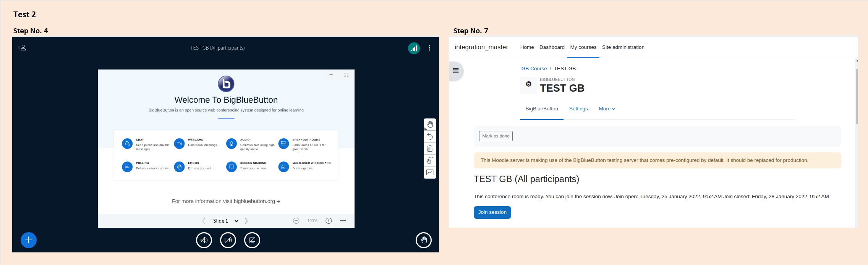Viewport: 868px width, 265px height.
Task: Toggle screen sharing button
Action: click(x=252, y=240)
